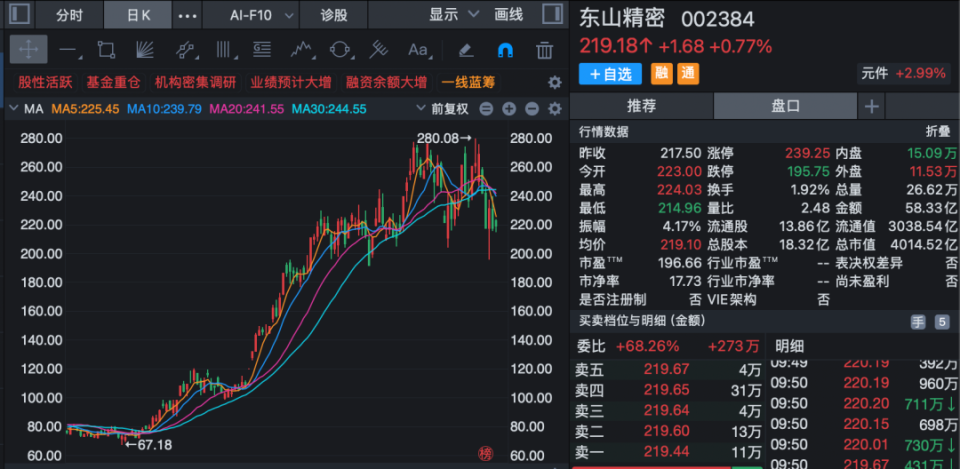Screen dimensions: 960x469
Task: Click the minus zoom-out icon on MA bar
Action: 531,109
